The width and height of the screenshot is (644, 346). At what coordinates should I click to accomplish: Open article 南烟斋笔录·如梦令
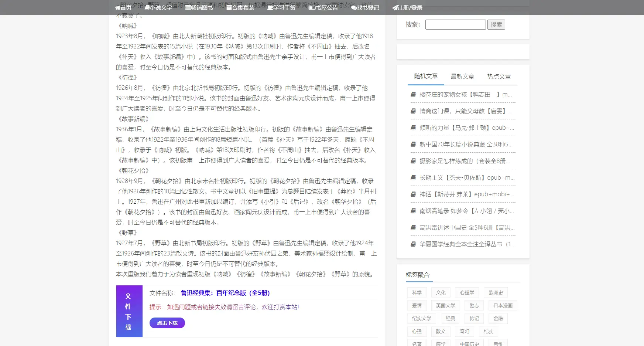pyautogui.click(x=467, y=211)
